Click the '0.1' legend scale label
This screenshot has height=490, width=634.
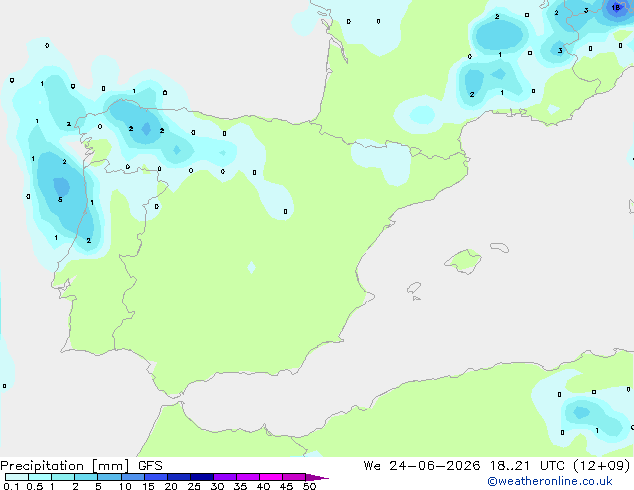pyautogui.click(x=11, y=486)
